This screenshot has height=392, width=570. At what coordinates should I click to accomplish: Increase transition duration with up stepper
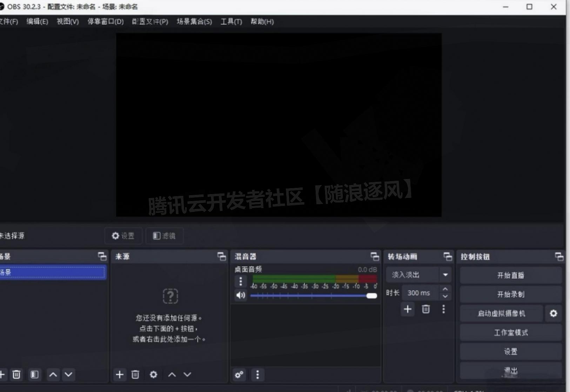(445, 289)
